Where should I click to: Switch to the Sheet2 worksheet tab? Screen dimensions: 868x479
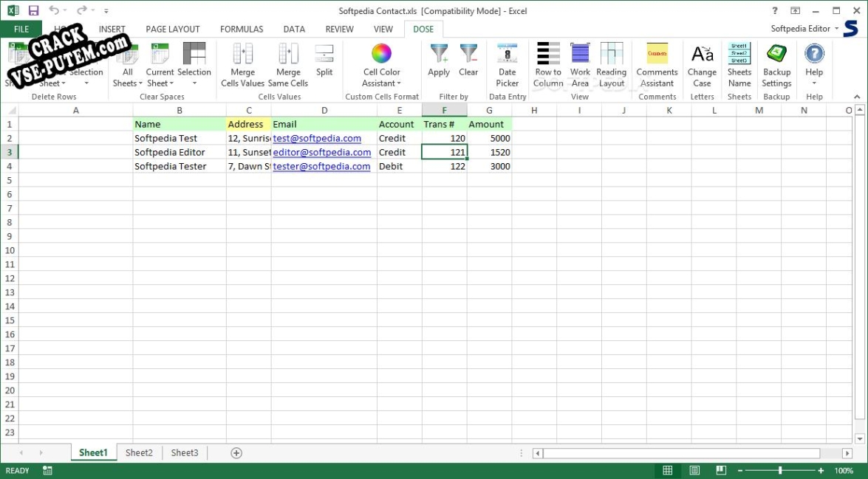pos(139,452)
